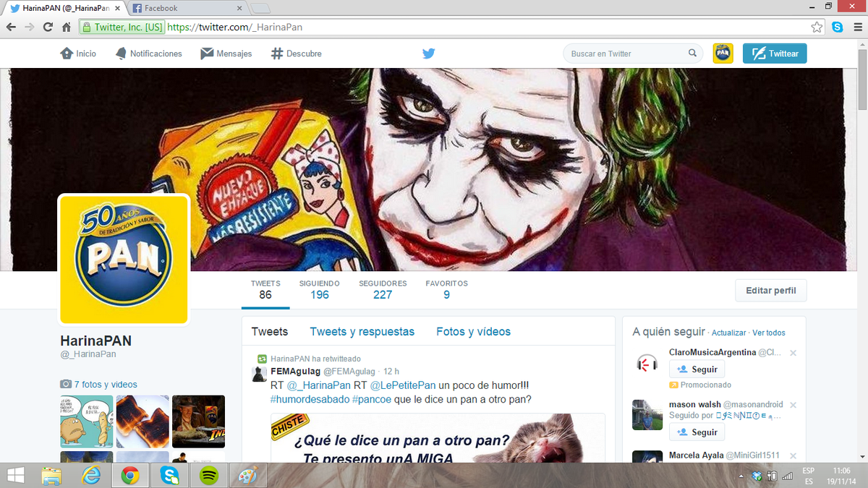Click the Twittear compose button

(775, 53)
